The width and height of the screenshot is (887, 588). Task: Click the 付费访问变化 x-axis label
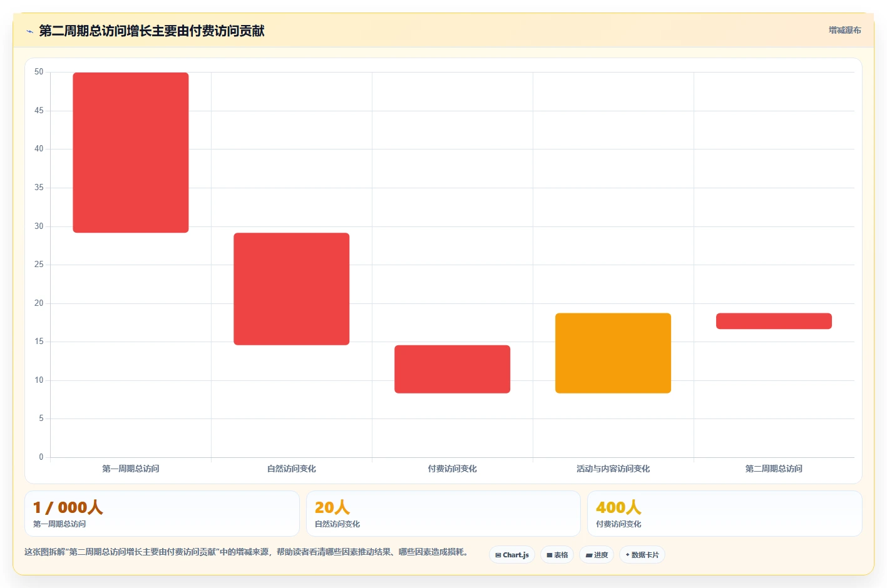(453, 469)
